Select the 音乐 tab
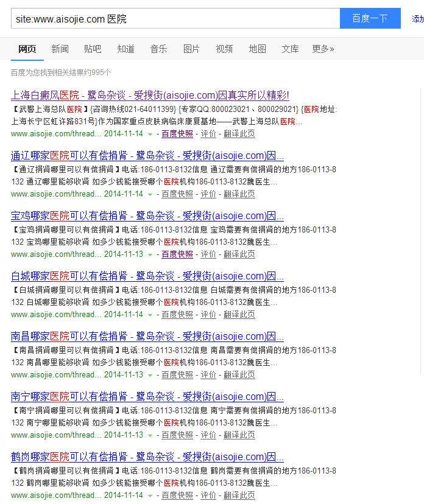Screen dimensions: 424x504 [x=158, y=49]
